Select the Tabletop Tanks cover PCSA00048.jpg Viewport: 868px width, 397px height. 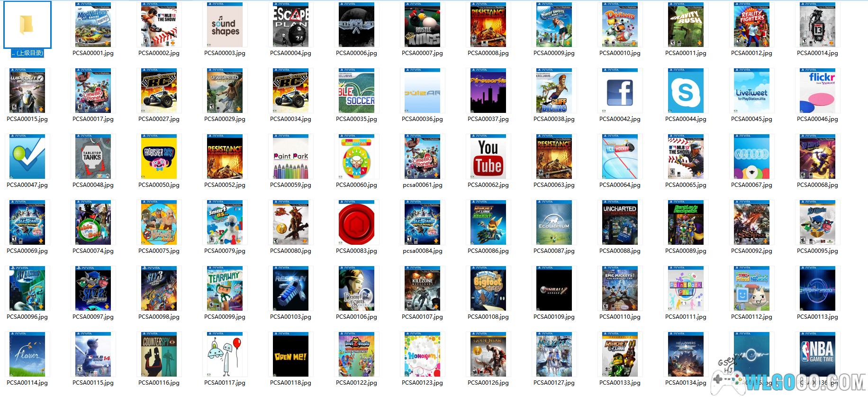pos(93,157)
